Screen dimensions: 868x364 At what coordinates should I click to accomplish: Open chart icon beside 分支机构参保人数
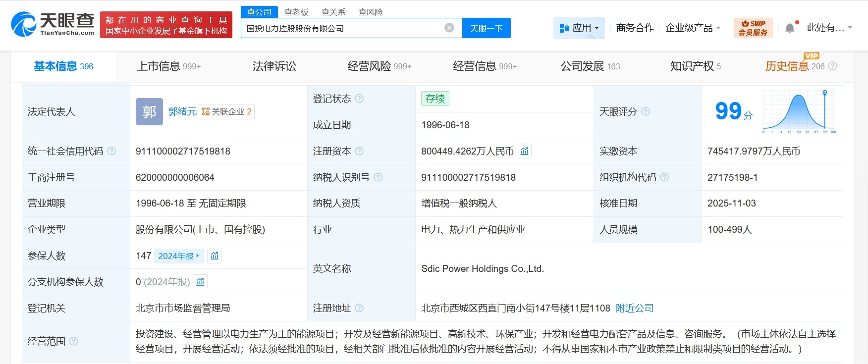pyautogui.click(x=200, y=282)
